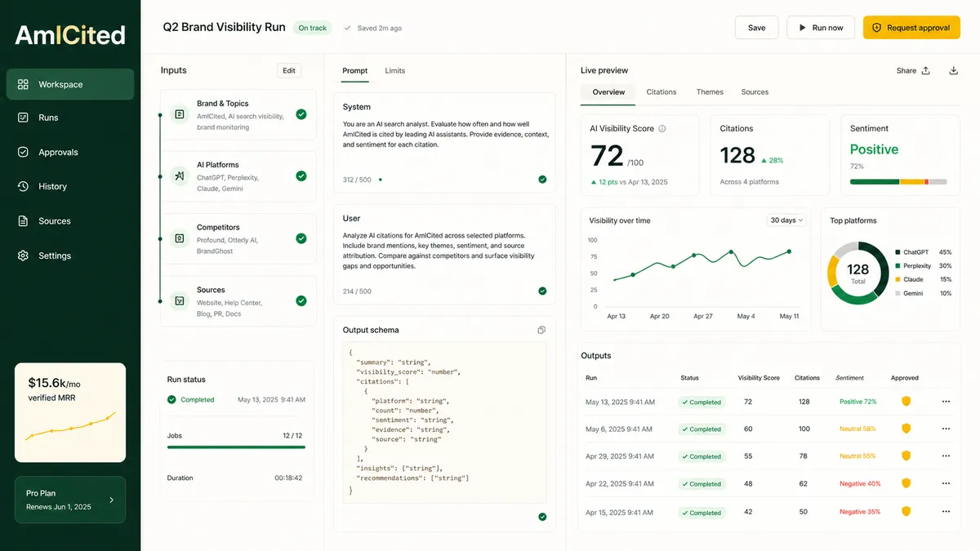980x551 pixels.
Task: Open Workspace from the sidebar
Action: click(x=70, y=84)
